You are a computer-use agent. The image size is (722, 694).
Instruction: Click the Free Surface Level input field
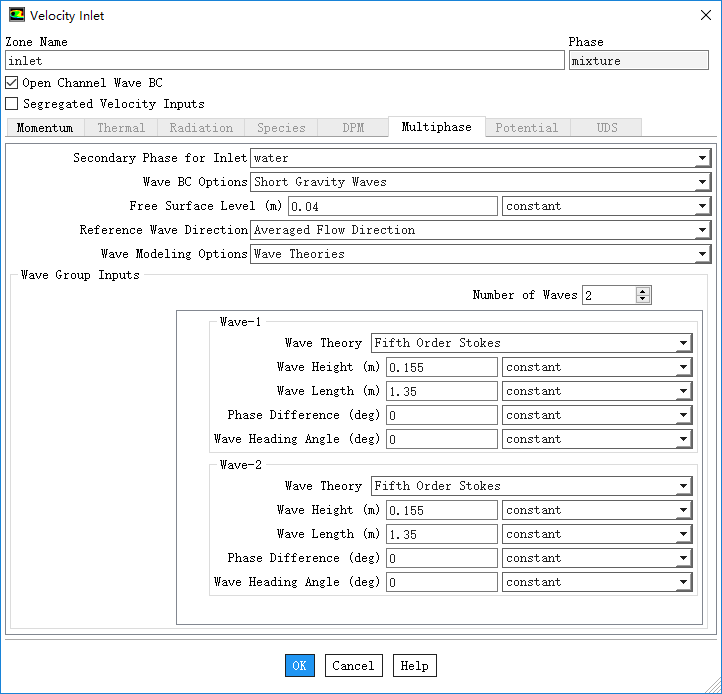point(392,206)
